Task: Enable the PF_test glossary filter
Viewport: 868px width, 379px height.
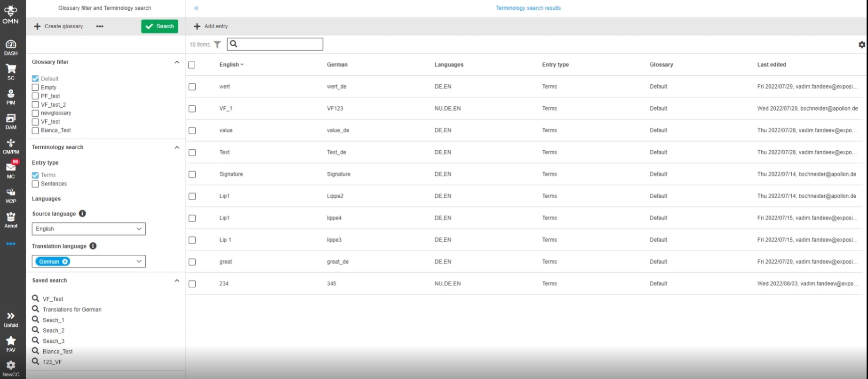Action: pos(35,96)
